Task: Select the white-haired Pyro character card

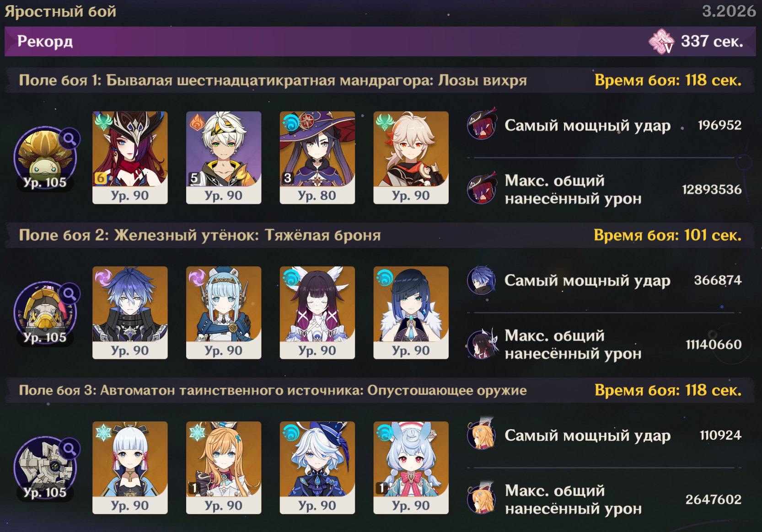Action: [x=224, y=158]
